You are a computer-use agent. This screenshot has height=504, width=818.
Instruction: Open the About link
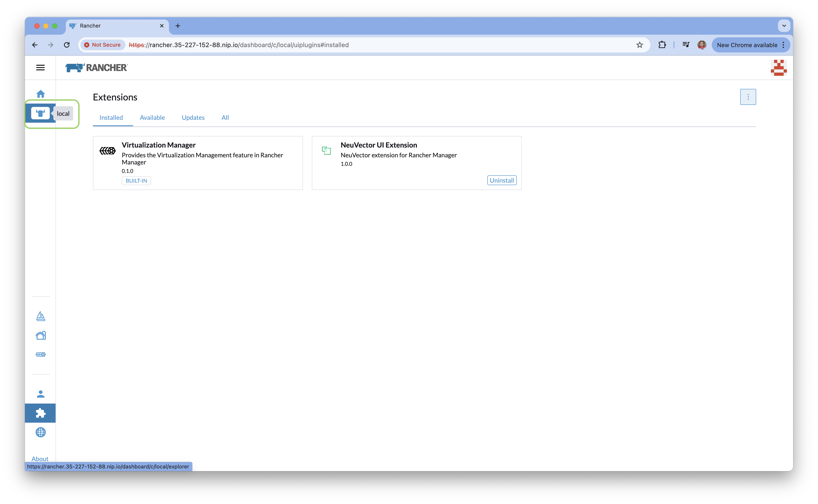tap(40, 459)
